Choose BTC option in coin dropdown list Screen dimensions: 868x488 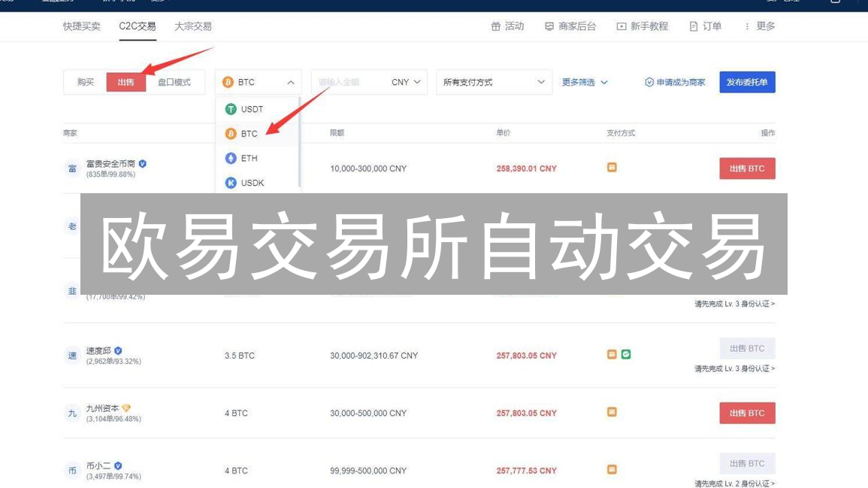tap(258, 134)
